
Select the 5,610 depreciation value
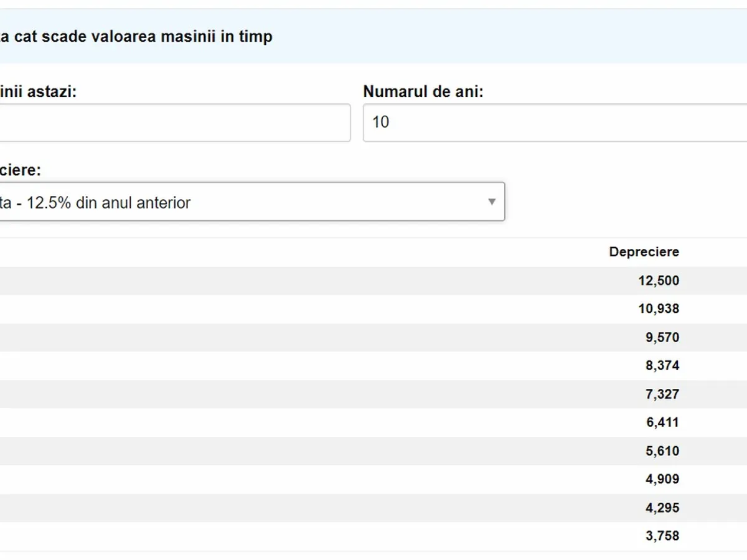(x=662, y=450)
